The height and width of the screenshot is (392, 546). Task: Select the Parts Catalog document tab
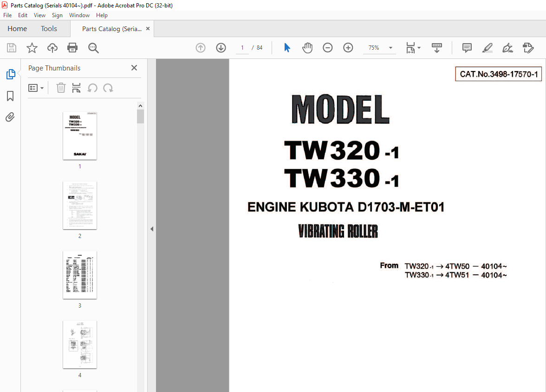pos(112,29)
